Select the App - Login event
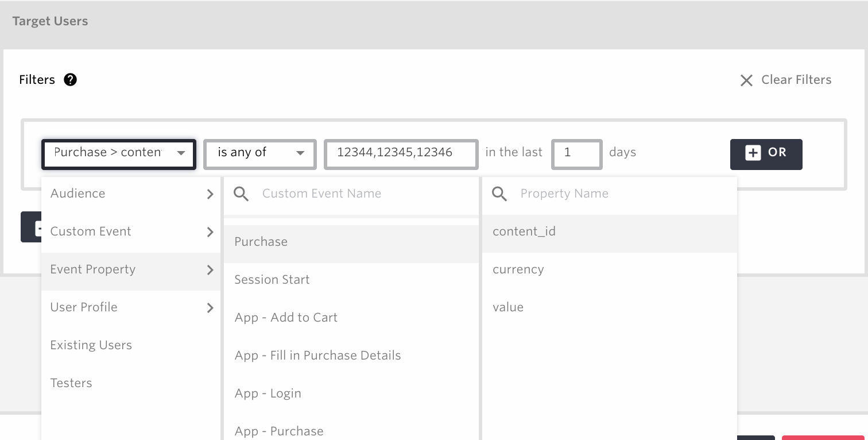Image resolution: width=868 pixels, height=440 pixels. click(351, 393)
